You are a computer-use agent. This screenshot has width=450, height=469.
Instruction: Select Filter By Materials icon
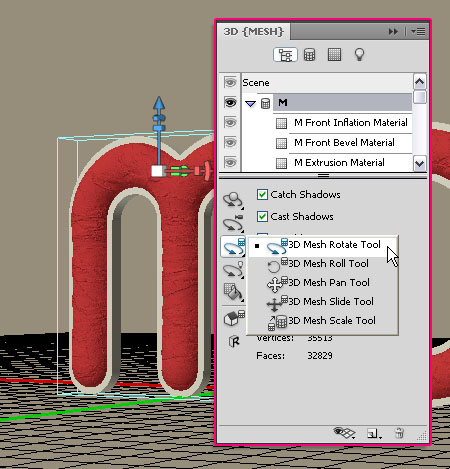(x=334, y=55)
